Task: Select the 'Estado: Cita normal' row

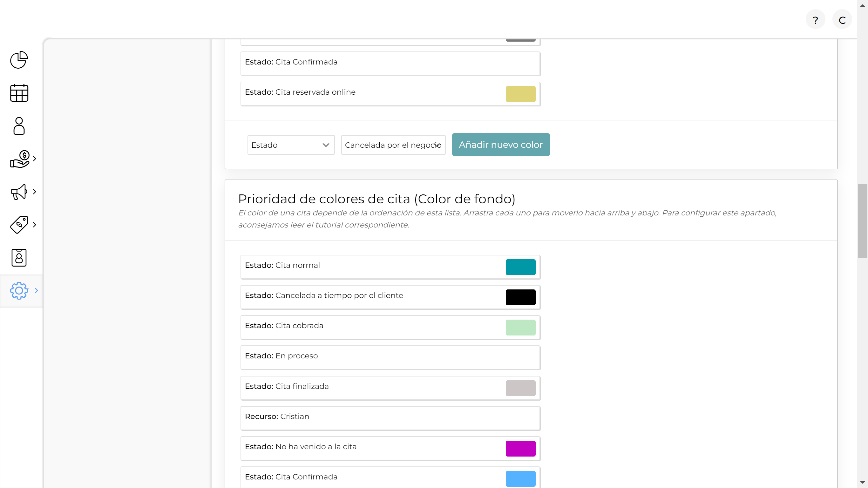Action: (390, 267)
